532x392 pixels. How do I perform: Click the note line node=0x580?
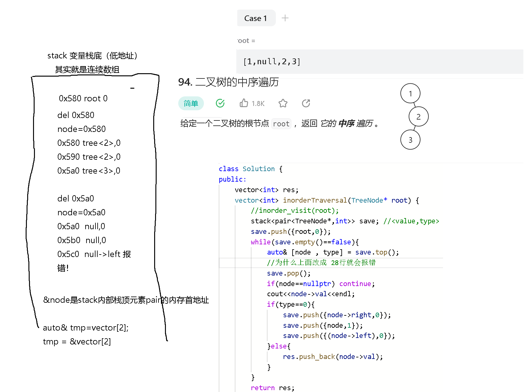tap(82, 129)
